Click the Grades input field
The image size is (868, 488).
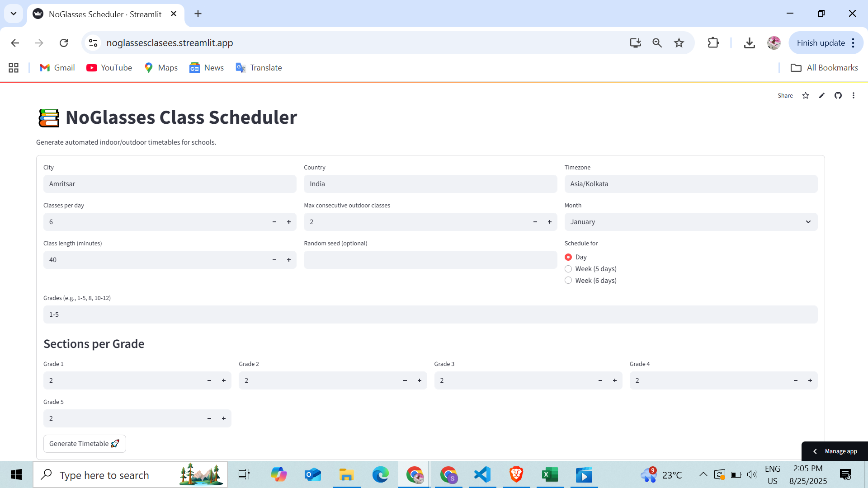pos(430,314)
